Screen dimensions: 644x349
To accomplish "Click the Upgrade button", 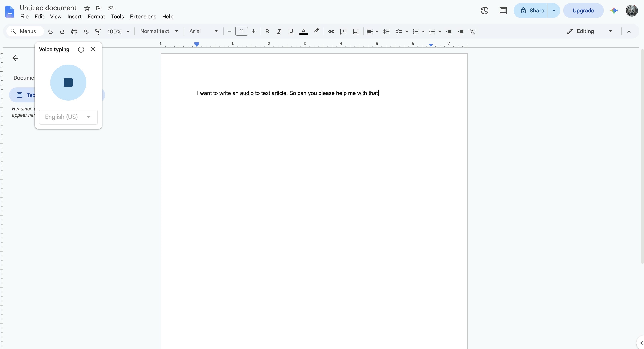I will tap(583, 11).
